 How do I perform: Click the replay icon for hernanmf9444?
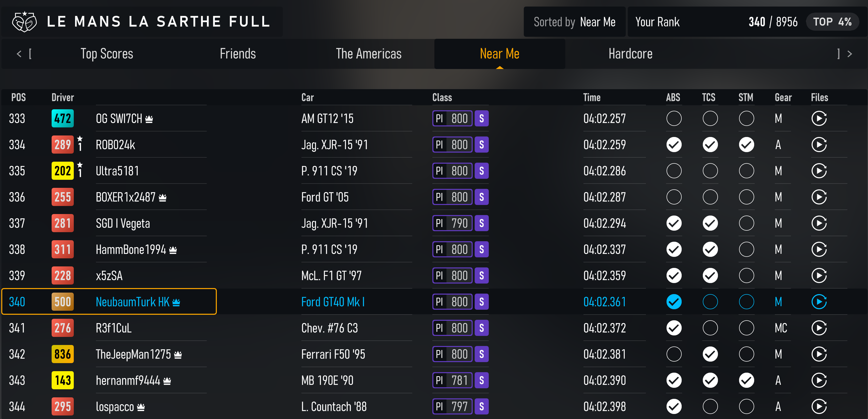pos(819,380)
